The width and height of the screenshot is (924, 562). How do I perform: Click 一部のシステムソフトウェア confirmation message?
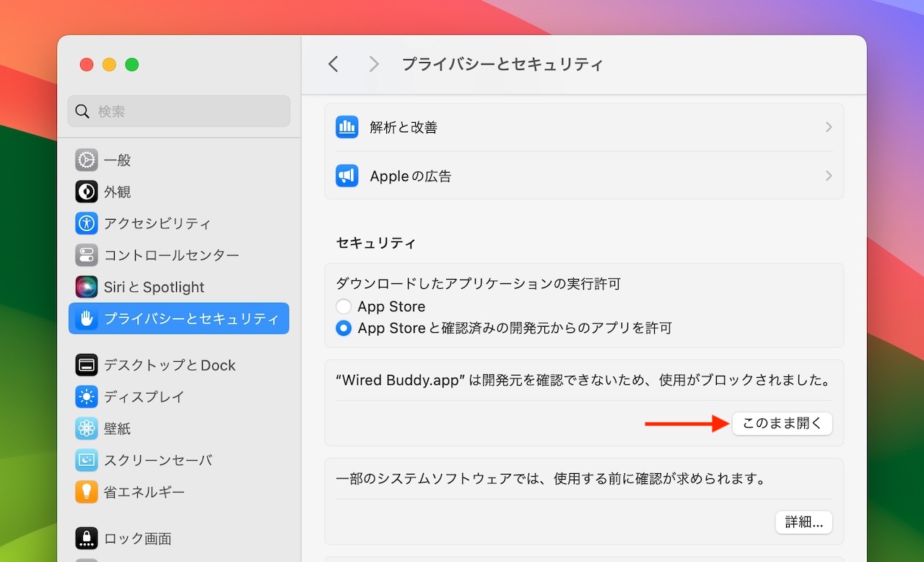pos(551,479)
